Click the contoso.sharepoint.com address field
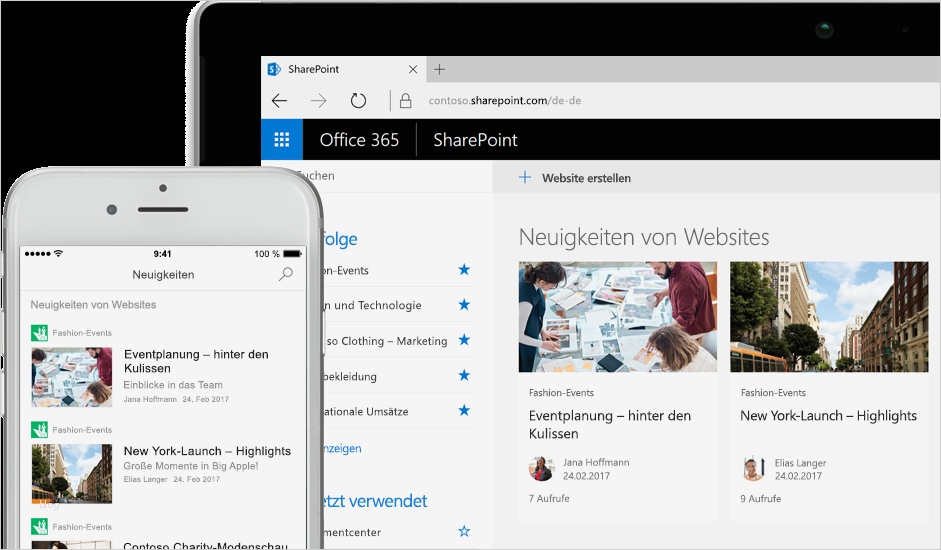The height and width of the screenshot is (550, 941). 505,100
